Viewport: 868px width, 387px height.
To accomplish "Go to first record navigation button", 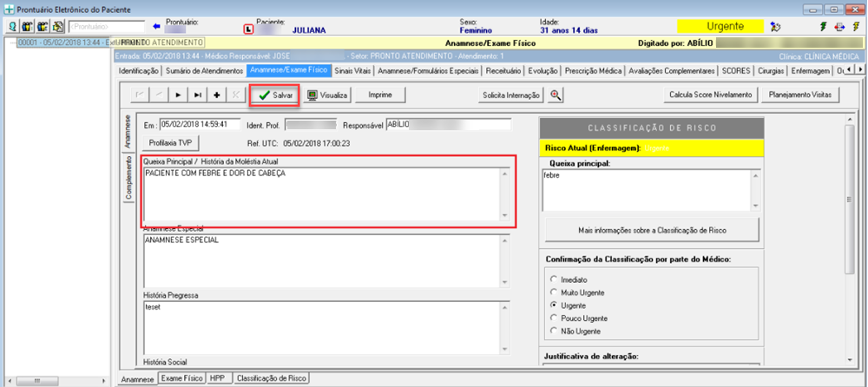I will pyautogui.click(x=139, y=95).
